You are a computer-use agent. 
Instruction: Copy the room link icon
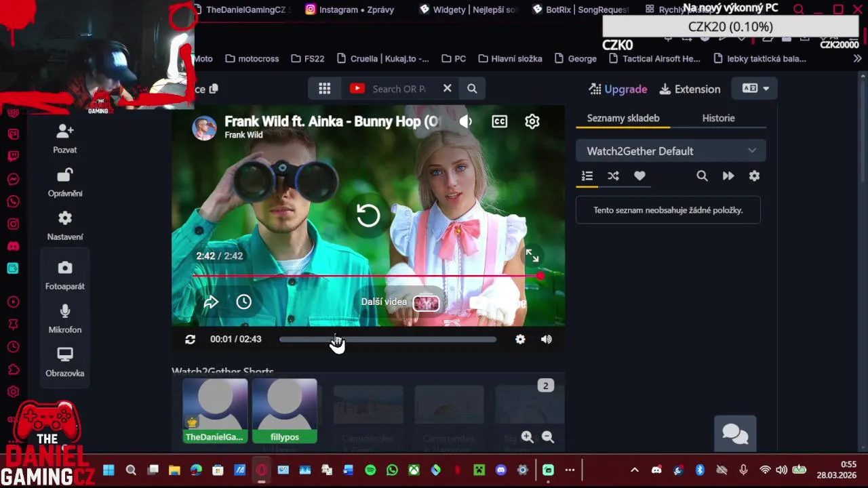tap(214, 89)
